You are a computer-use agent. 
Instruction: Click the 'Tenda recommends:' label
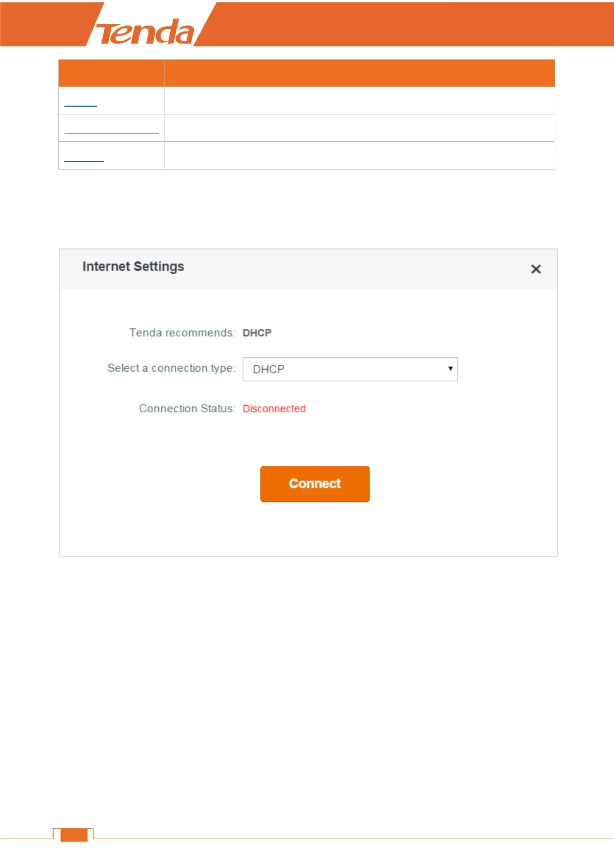tap(182, 333)
